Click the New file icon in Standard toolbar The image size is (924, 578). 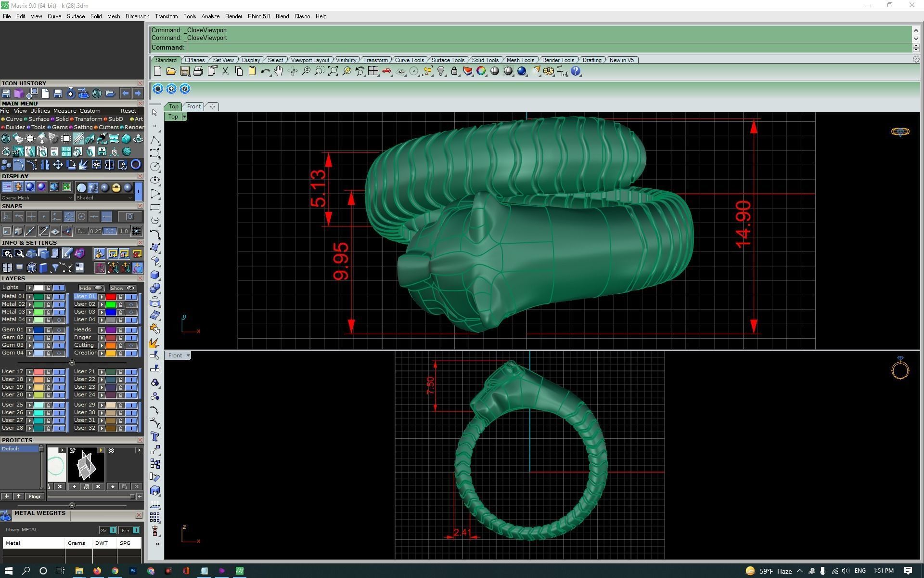157,71
